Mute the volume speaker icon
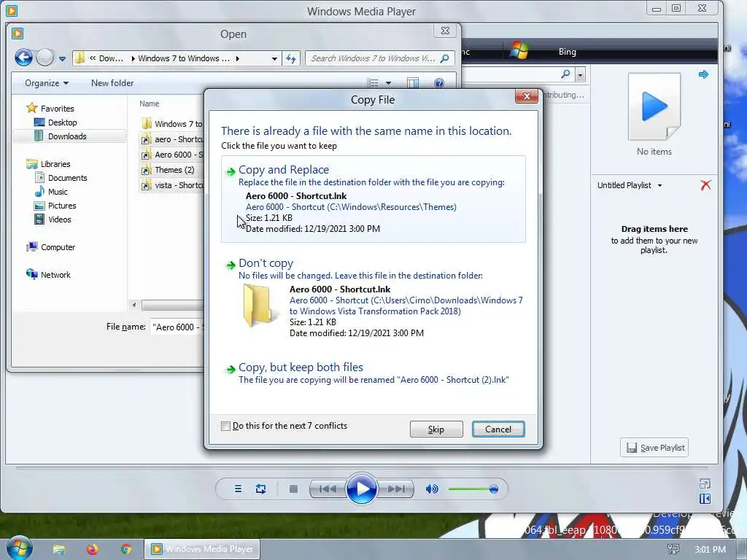 coord(432,489)
